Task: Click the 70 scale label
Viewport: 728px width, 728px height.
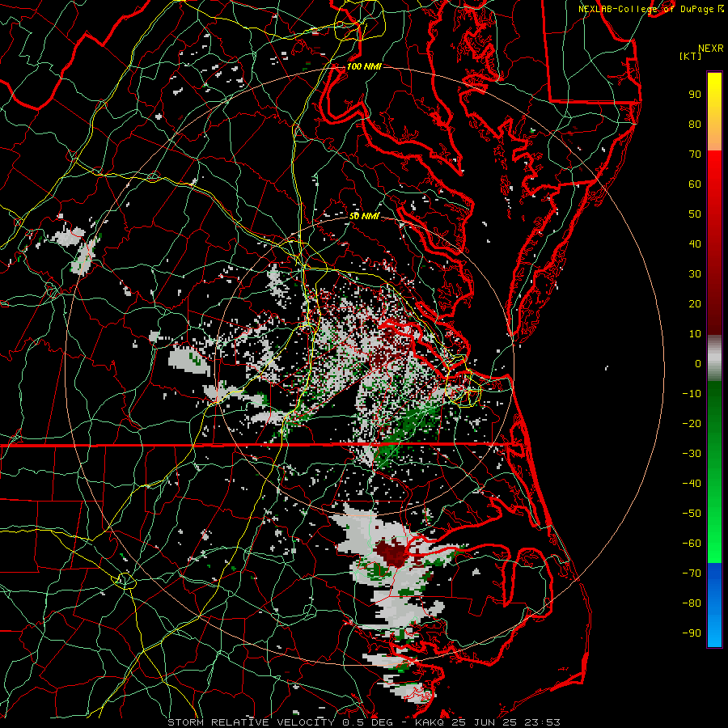Action: [695, 154]
